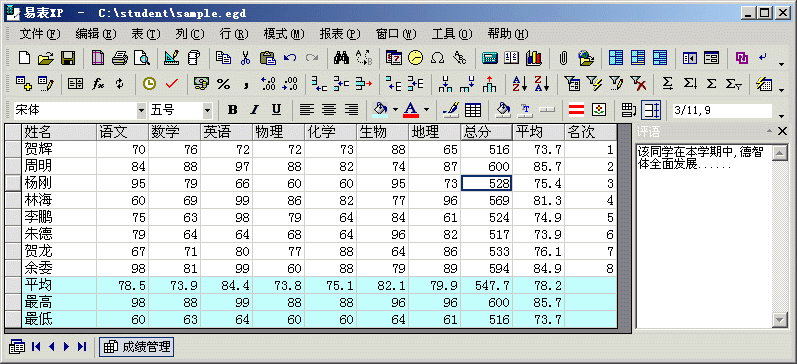Apply percent format with the % icon
This screenshot has width=797, height=364.
point(223,84)
